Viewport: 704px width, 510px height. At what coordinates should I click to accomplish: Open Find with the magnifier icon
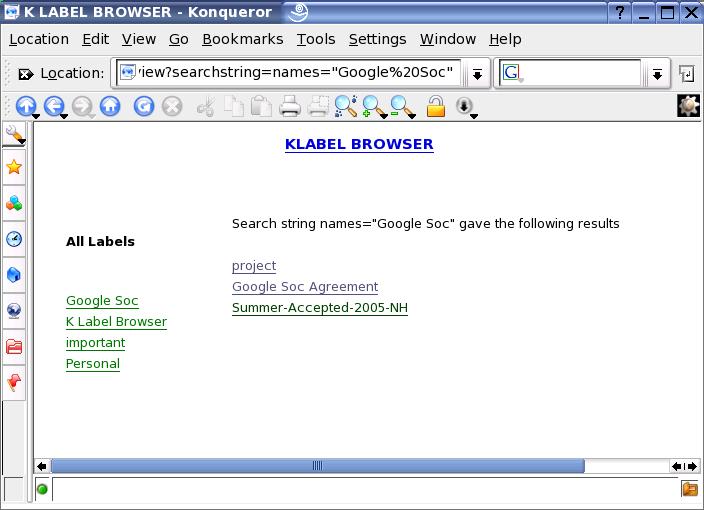click(346, 106)
